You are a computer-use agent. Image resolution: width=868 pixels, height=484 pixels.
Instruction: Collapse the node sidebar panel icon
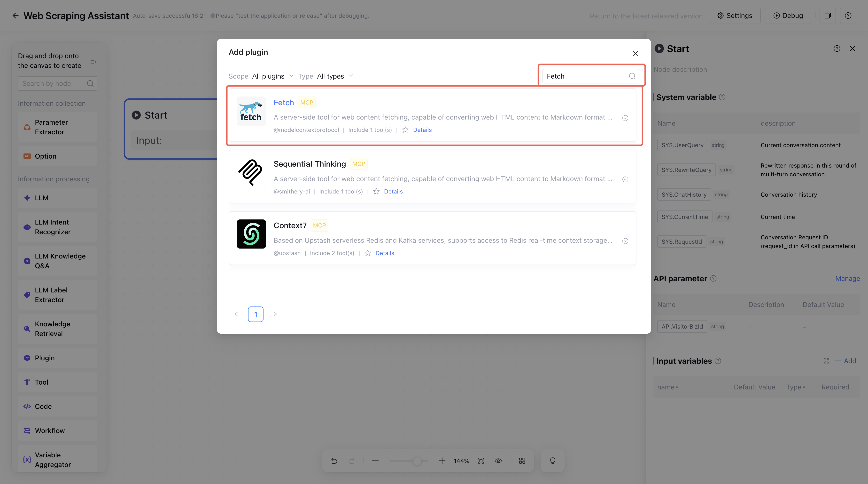(94, 61)
